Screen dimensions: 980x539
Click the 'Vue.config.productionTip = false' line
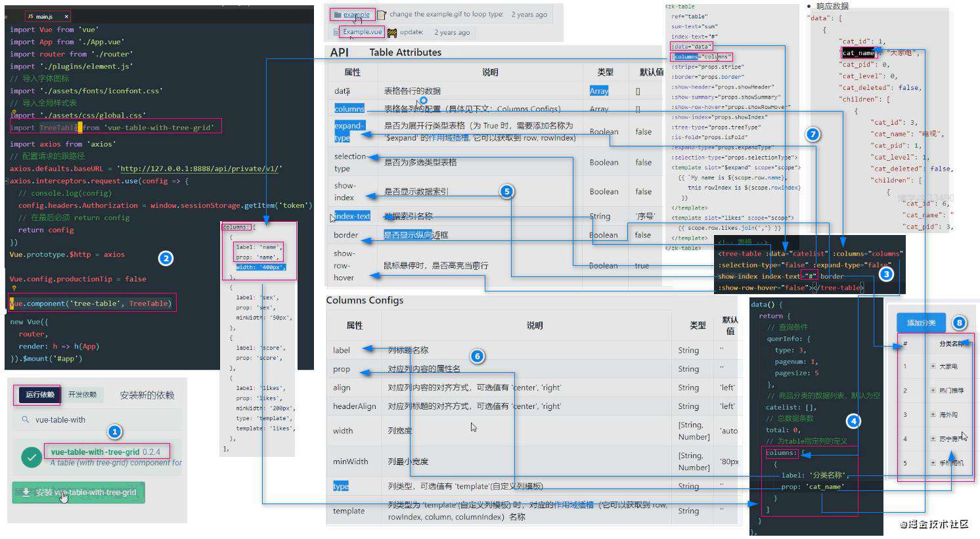click(x=78, y=279)
